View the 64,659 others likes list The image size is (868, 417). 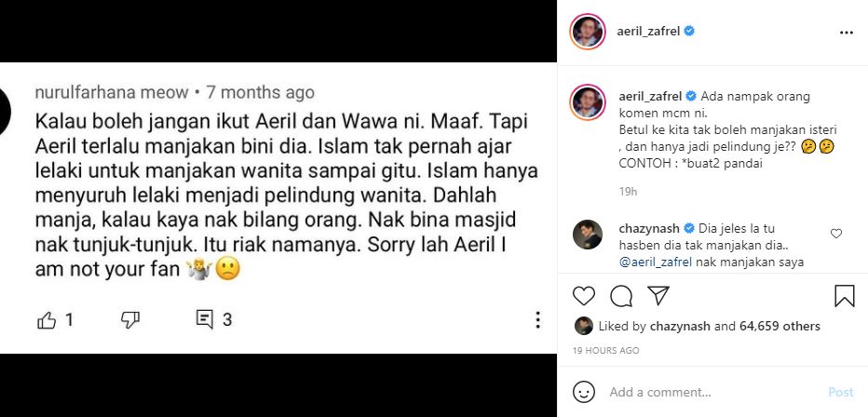point(780,327)
